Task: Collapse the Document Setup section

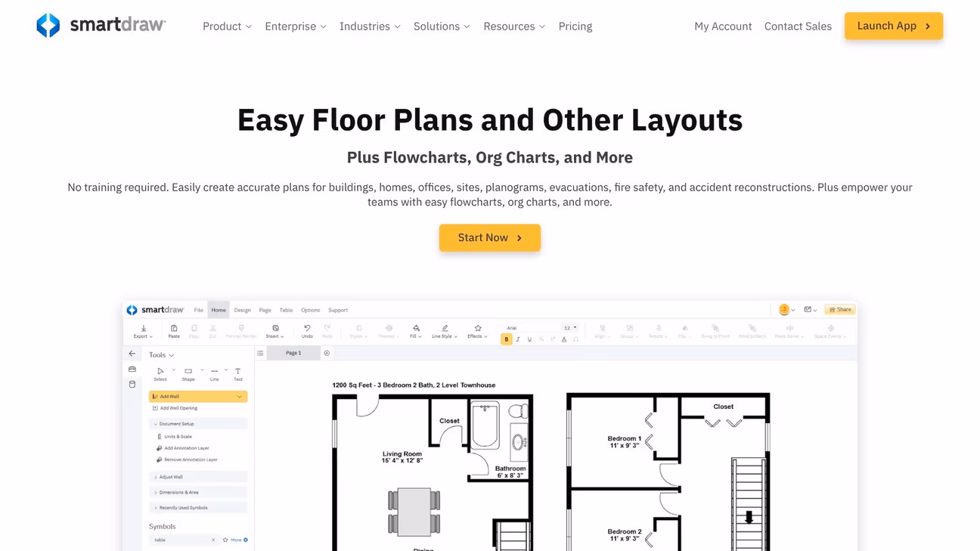Action: click(198, 424)
